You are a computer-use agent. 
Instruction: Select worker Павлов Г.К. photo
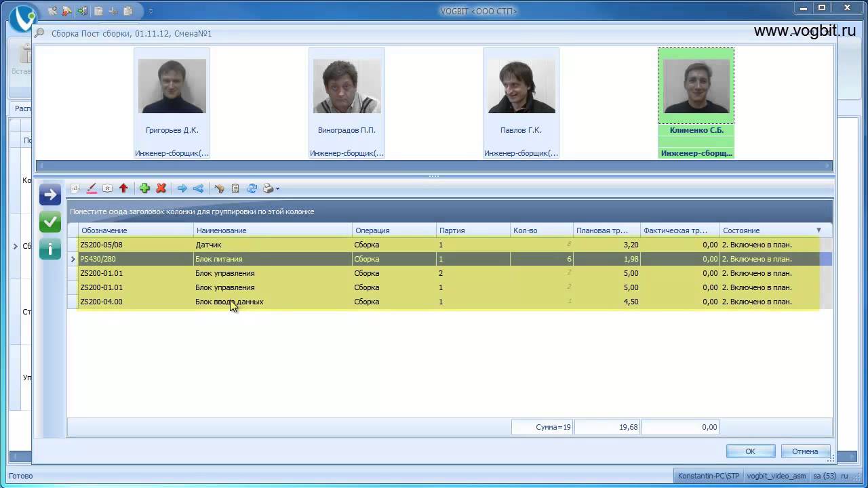521,85
